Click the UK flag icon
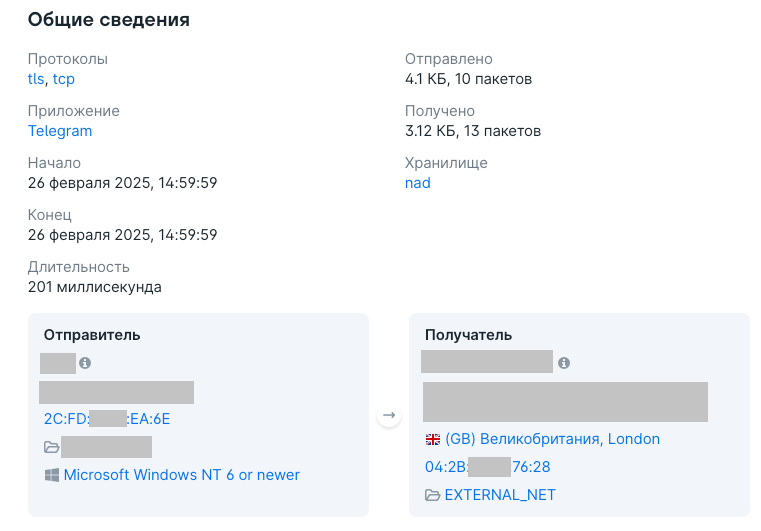Screen dimensions: 761x531 click(x=433, y=439)
